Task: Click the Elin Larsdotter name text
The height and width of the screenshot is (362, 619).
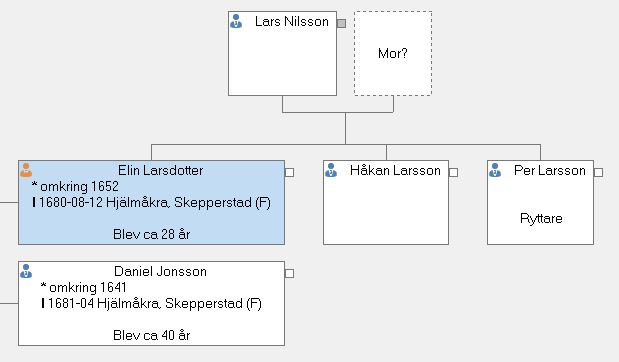Action: click(161, 171)
